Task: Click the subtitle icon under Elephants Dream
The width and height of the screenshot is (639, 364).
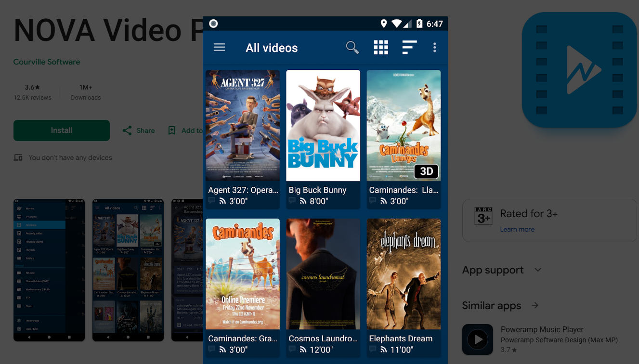Action: 372,349
